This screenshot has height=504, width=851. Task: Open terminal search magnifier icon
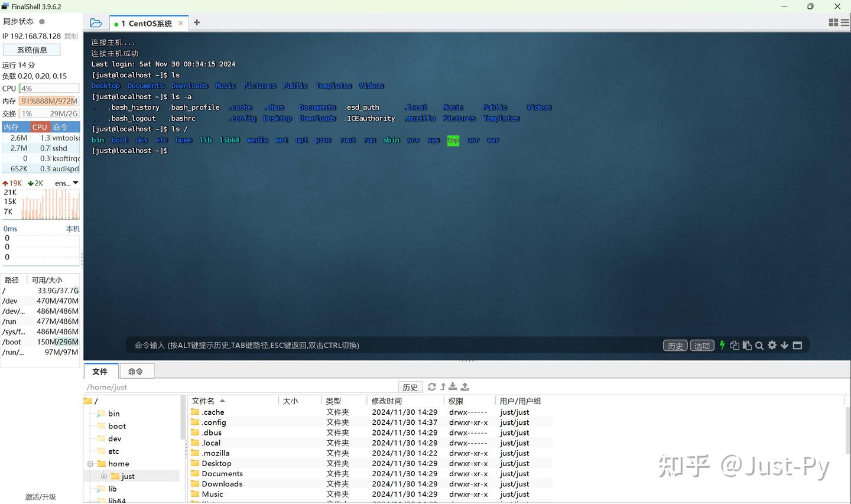(x=759, y=345)
